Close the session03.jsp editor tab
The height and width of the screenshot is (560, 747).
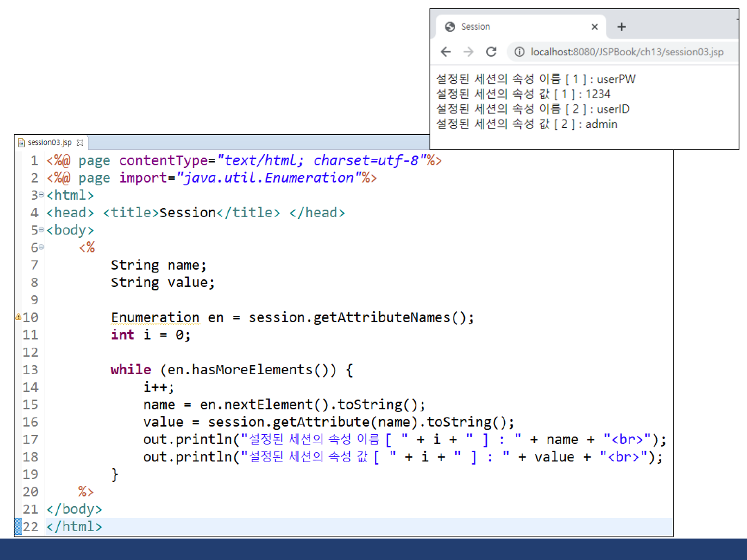[80, 142]
